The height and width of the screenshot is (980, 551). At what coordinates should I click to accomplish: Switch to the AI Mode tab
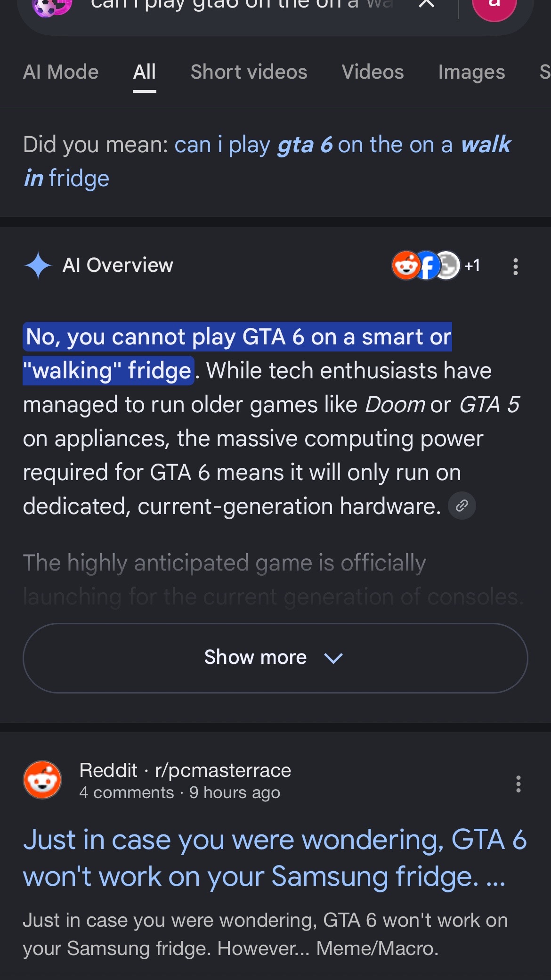61,72
